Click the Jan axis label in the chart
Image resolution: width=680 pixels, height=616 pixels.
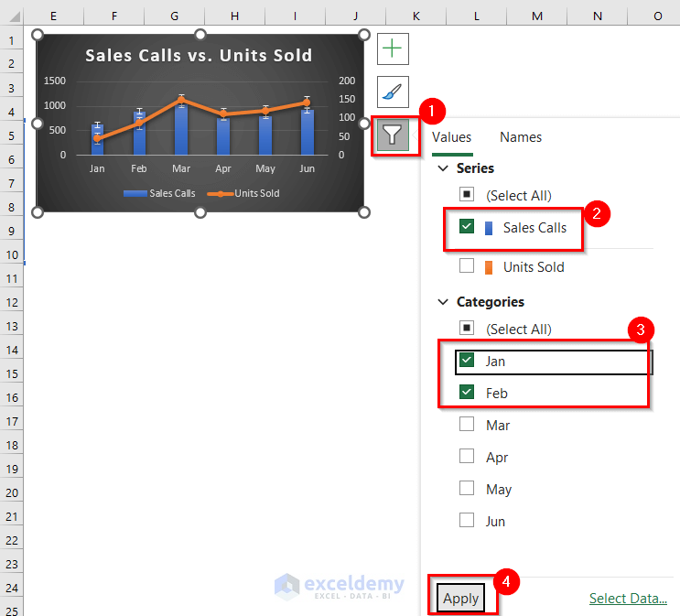[97, 168]
